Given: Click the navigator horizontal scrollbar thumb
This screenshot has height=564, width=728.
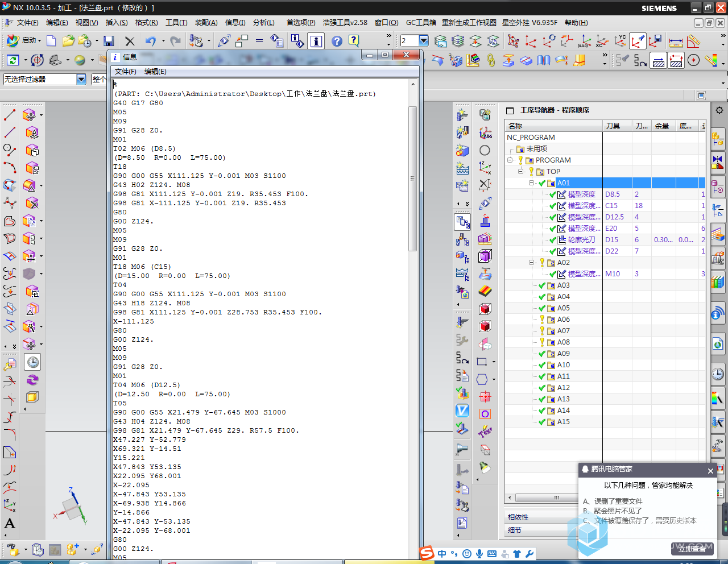Looking at the screenshot, I should coord(556,497).
